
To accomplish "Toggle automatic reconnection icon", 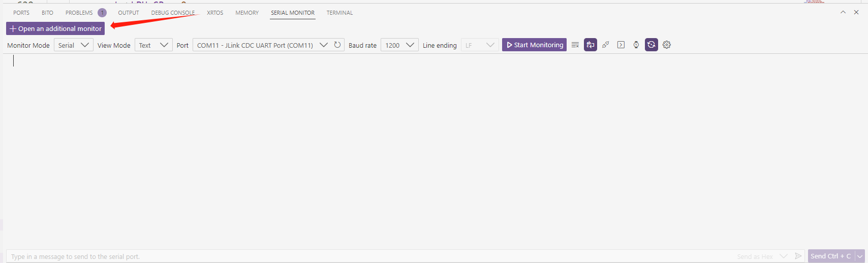I will click(x=652, y=45).
